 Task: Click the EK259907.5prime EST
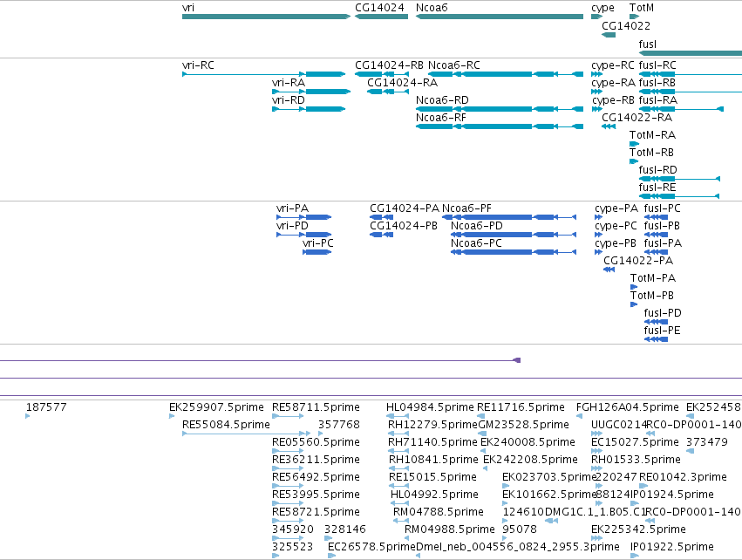tap(172, 416)
